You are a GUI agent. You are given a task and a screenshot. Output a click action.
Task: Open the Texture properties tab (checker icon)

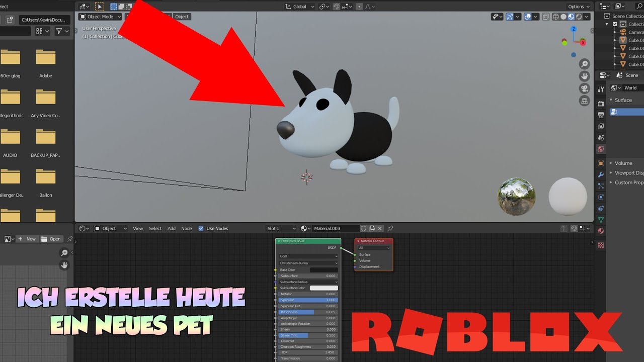coord(601,245)
